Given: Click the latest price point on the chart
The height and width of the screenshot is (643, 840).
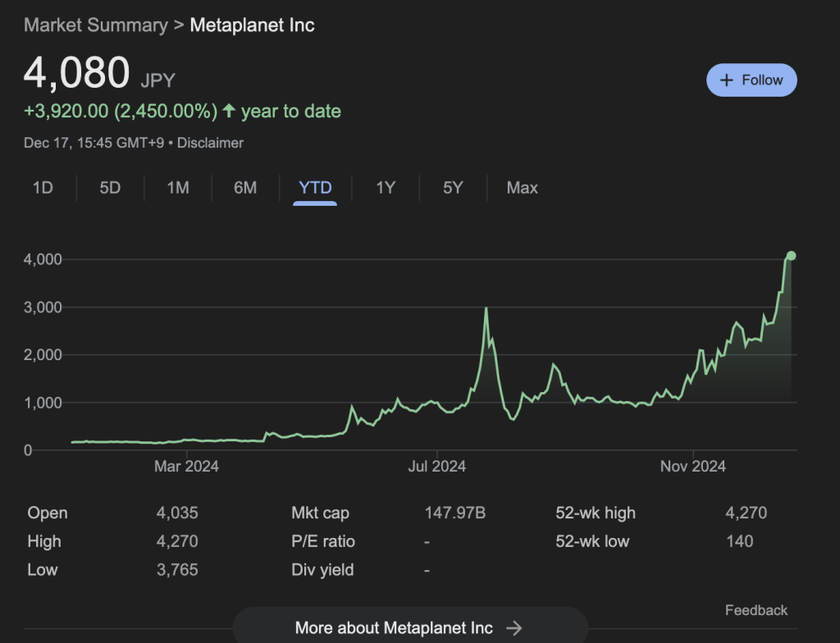Looking at the screenshot, I should click(790, 255).
